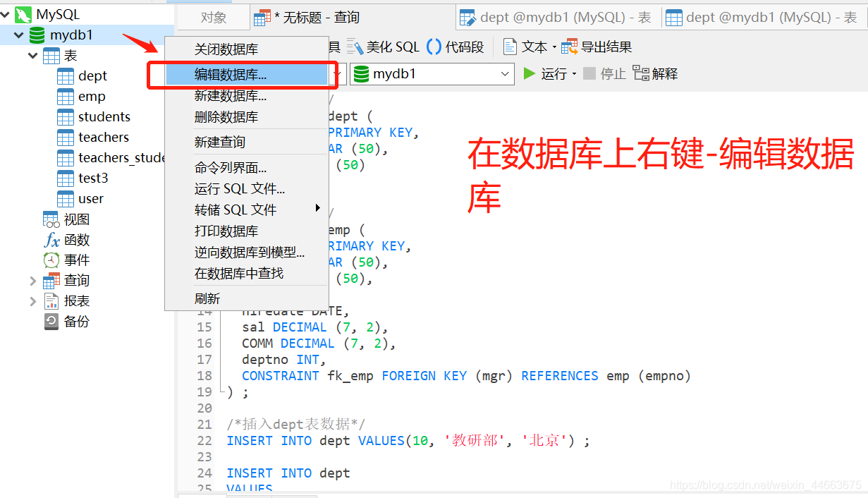Switch to the 对象 tab
This screenshot has height=498, width=868.
click(214, 18)
